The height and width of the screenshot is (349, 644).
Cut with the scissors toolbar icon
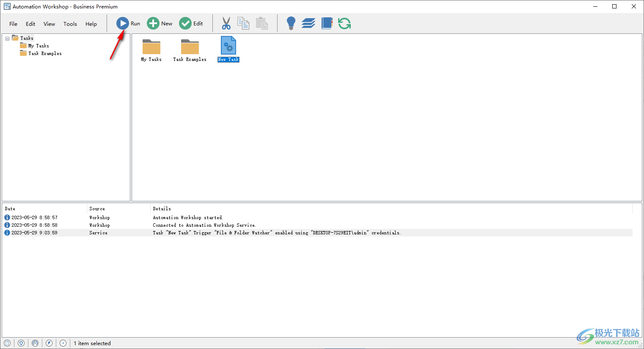[226, 23]
